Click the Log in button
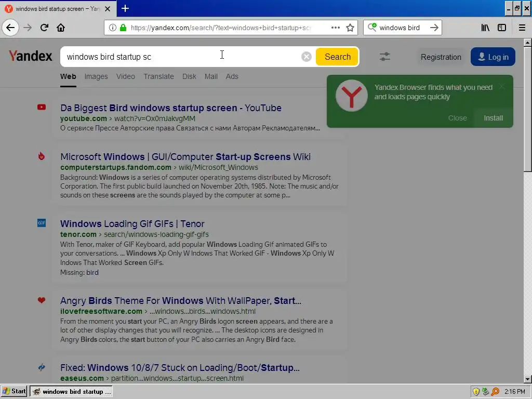 493,57
